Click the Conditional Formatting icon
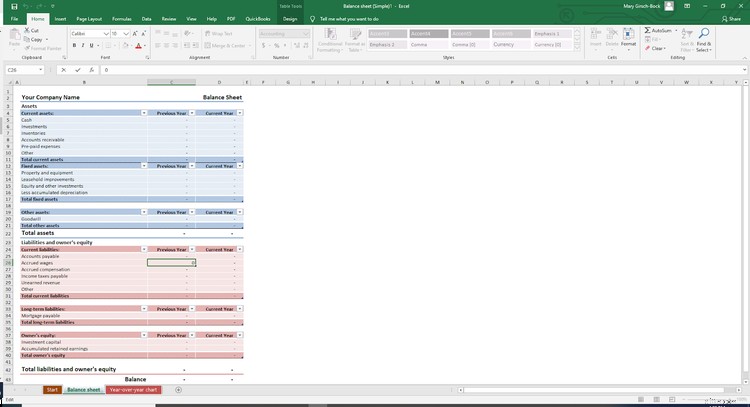The height and width of the screenshot is (407, 750). [330, 34]
